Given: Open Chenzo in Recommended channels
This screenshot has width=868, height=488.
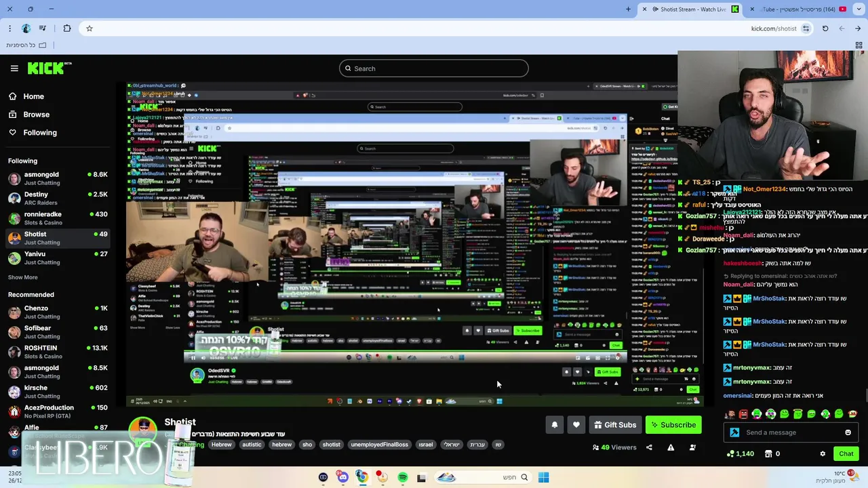Looking at the screenshot, I should (58, 312).
